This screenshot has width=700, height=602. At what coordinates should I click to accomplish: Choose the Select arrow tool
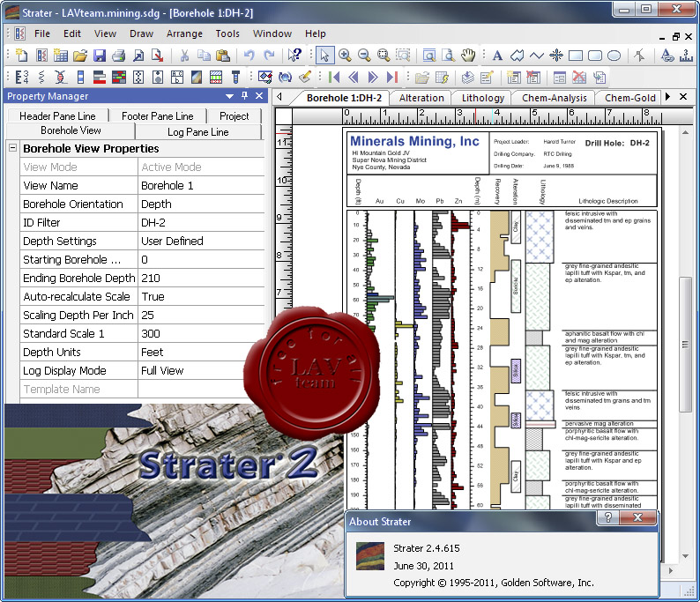(324, 56)
